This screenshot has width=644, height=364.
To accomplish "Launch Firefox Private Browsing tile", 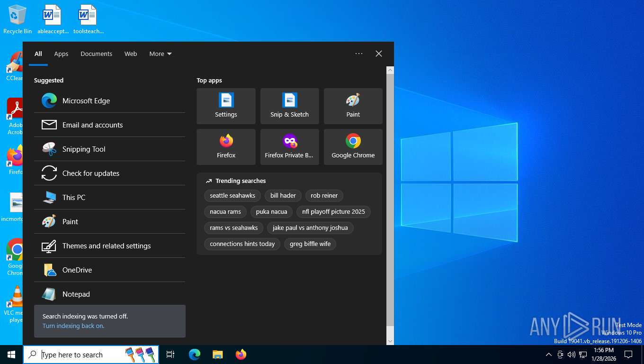I will [289, 147].
